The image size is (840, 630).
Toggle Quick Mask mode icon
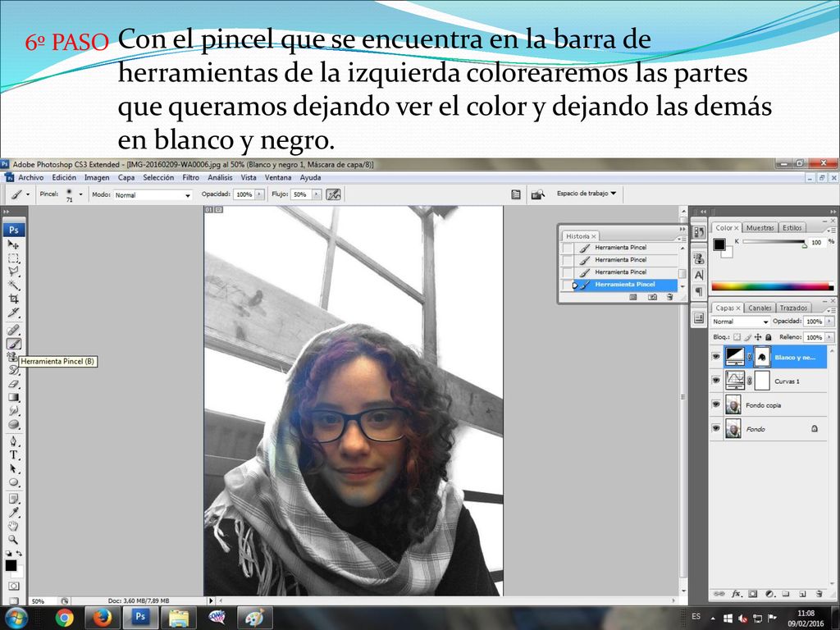point(13,586)
